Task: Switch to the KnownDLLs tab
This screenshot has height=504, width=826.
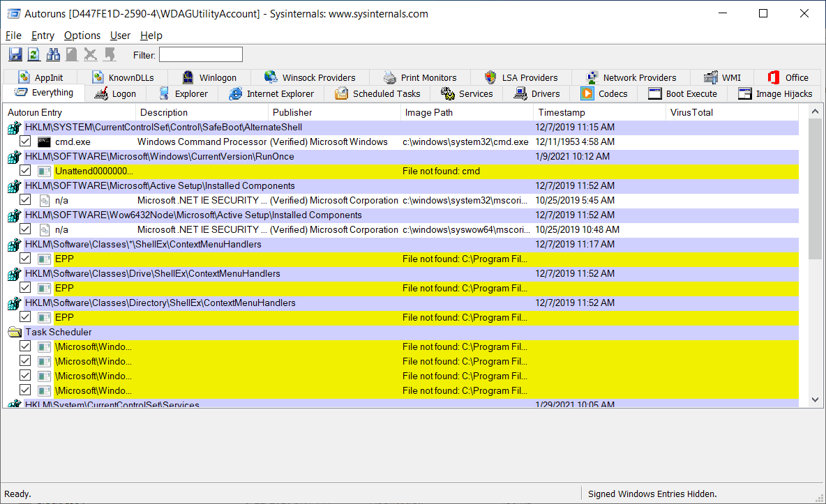Action: click(x=123, y=77)
